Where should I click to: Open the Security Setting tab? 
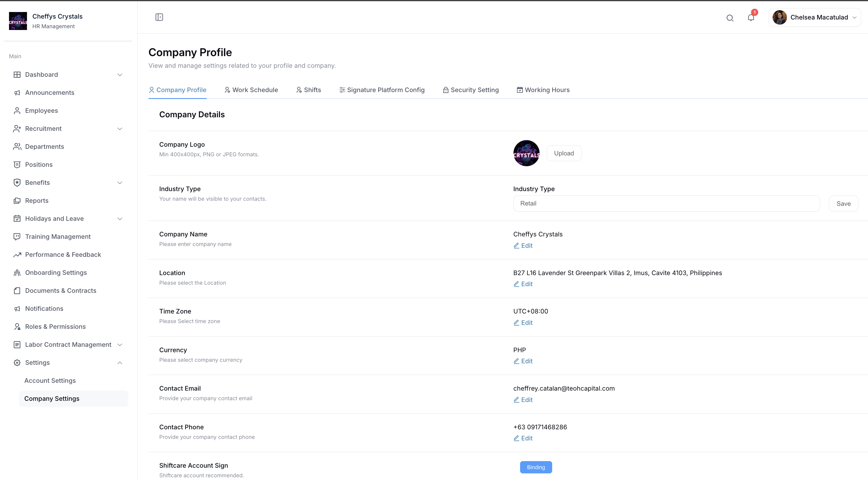pyautogui.click(x=471, y=90)
